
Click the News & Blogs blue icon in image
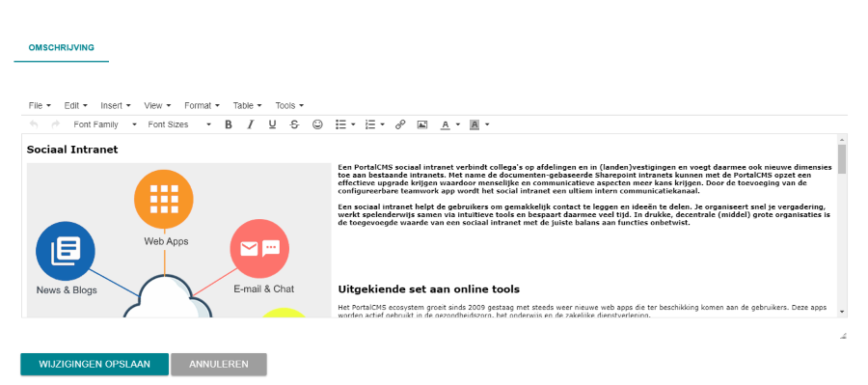(66, 251)
